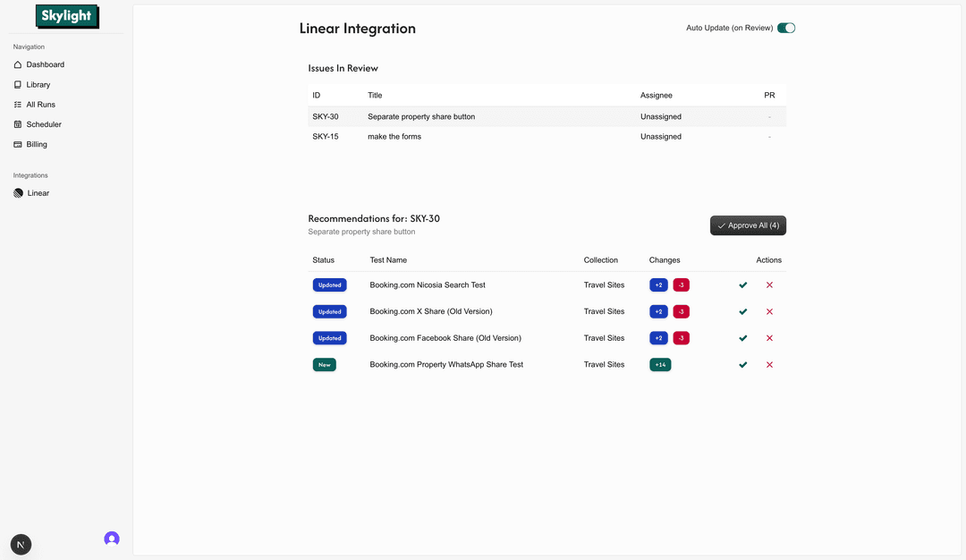Click the 'Issues In Review' heading
966x560 pixels.
click(343, 68)
